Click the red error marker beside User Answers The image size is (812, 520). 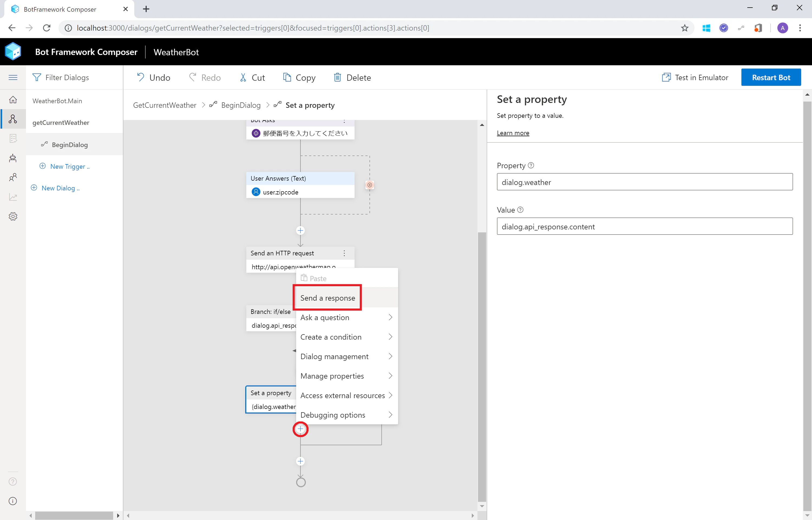coord(370,185)
